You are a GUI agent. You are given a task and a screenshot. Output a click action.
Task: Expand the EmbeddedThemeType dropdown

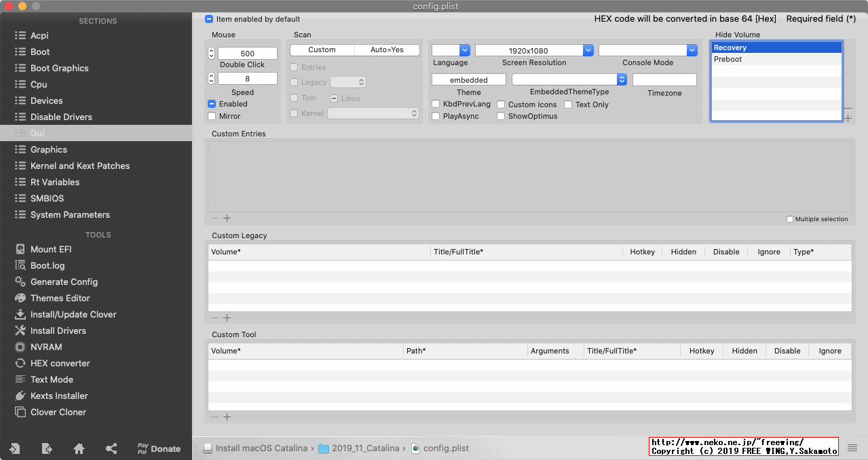(622, 79)
